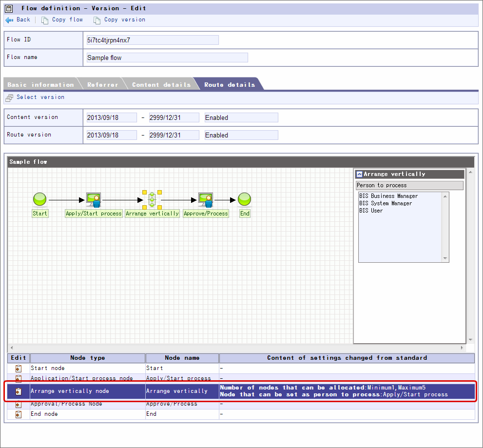Select the Approve/Process node icon
The image size is (483, 448).
click(x=206, y=200)
